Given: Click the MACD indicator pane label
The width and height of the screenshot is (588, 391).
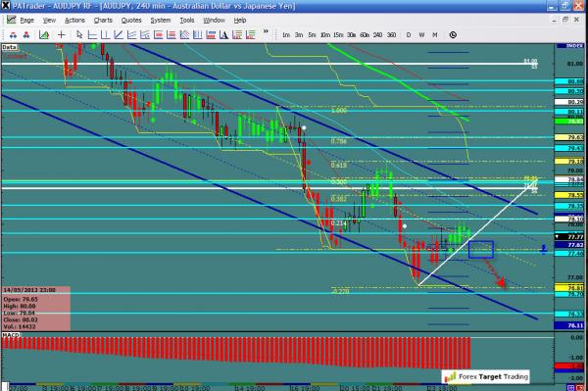Looking at the screenshot, I should click(11, 334).
